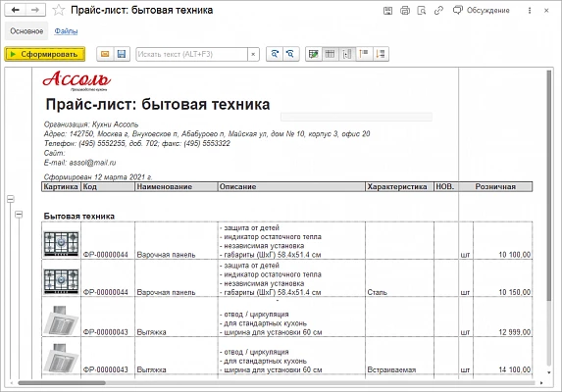
Task: Select the Розничная column header
Action: tap(495, 187)
